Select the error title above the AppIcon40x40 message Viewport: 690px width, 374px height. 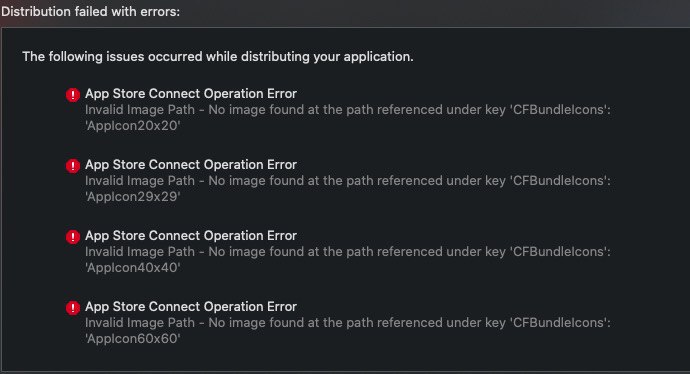coord(191,236)
